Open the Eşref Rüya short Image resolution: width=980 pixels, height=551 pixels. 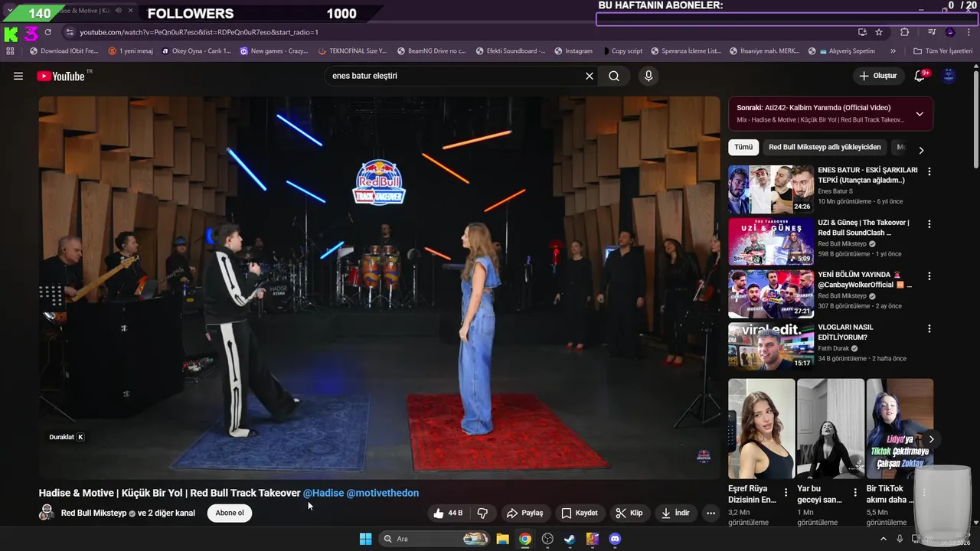click(761, 429)
